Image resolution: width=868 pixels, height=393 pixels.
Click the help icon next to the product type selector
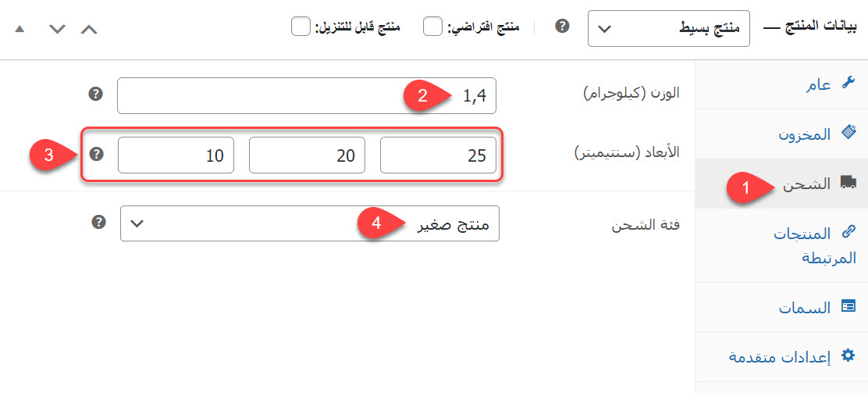point(561,27)
